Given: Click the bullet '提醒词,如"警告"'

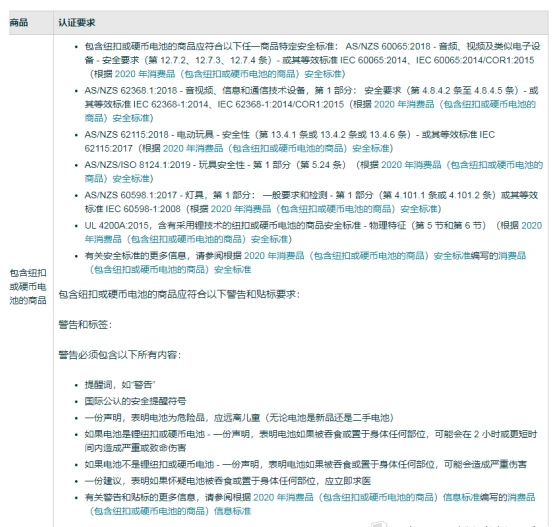Looking at the screenshot, I should point(120,385).
